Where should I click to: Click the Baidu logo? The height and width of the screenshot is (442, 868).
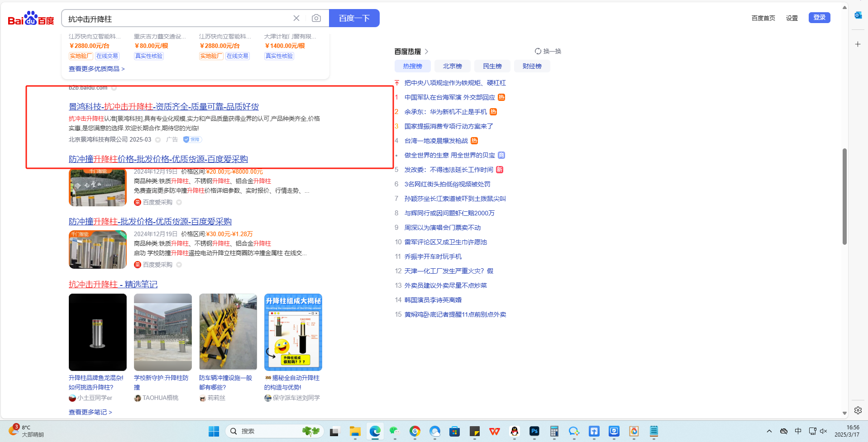[31, 19]
